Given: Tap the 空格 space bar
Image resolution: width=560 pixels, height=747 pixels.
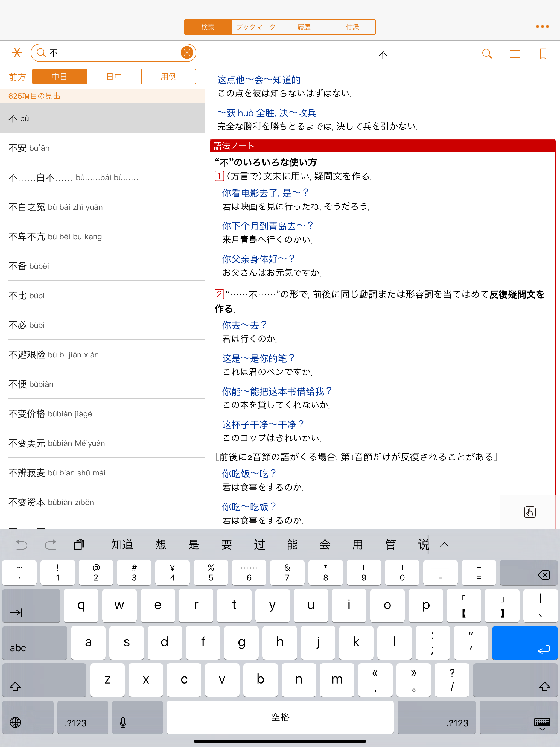Looking at the screenshot, I should 280,717.
